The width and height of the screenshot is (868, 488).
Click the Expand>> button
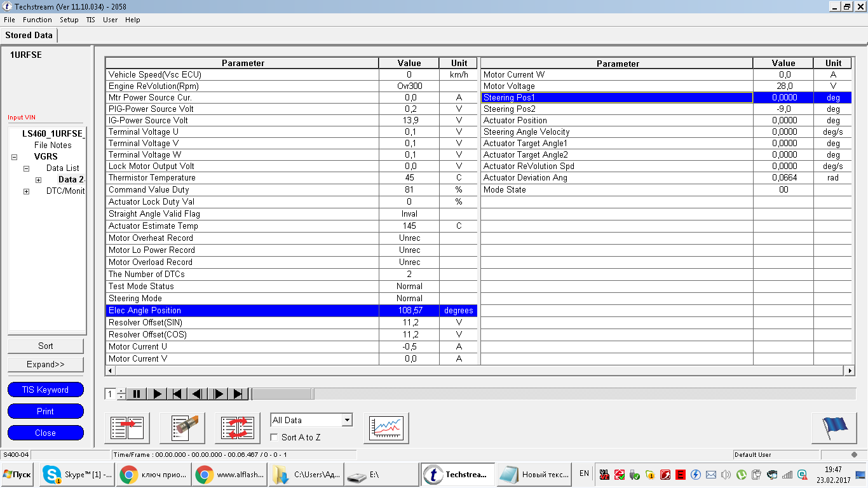click(x=45, y=364)
